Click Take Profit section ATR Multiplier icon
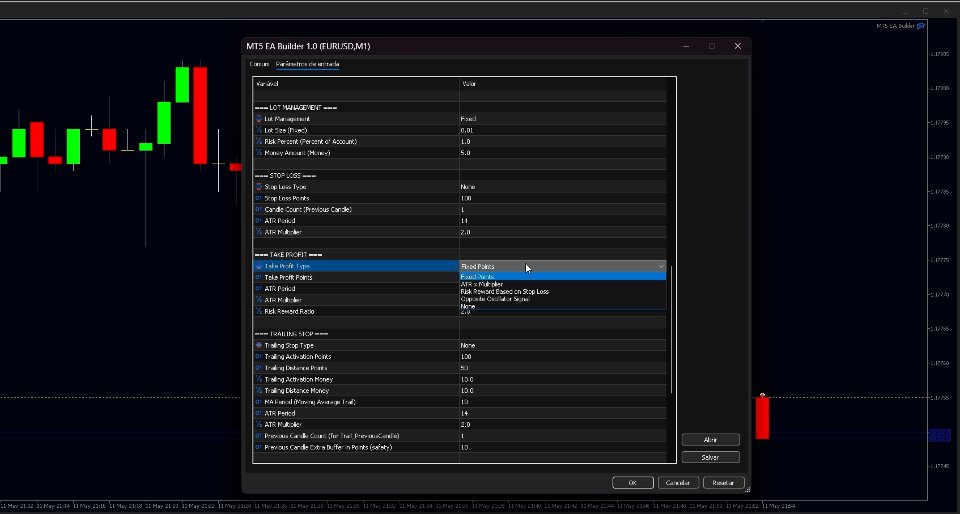This screenshot has width=960, height=514. (x=258, y=300)
